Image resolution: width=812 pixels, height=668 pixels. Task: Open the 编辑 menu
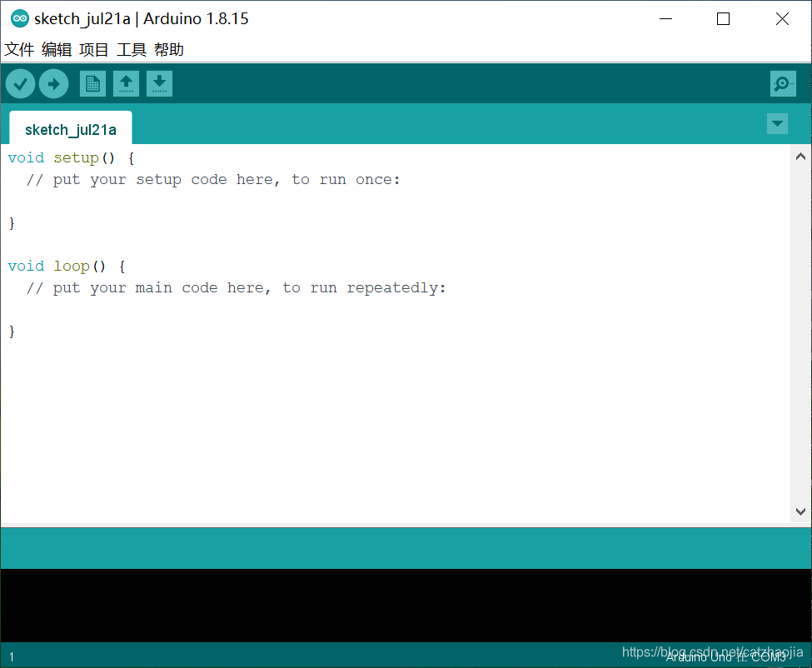pos(56,49)
